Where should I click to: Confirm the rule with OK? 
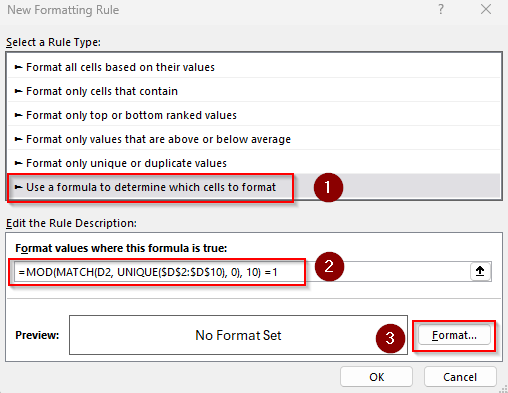pos(376,377)
